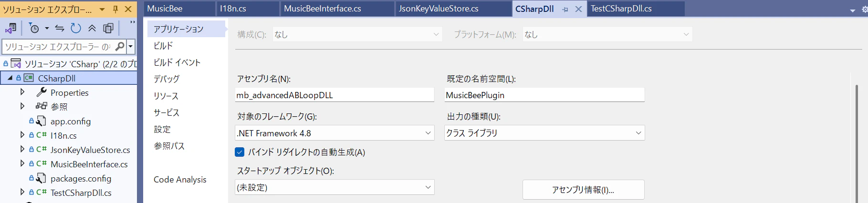Click the show all files icon

coord(108,29)
